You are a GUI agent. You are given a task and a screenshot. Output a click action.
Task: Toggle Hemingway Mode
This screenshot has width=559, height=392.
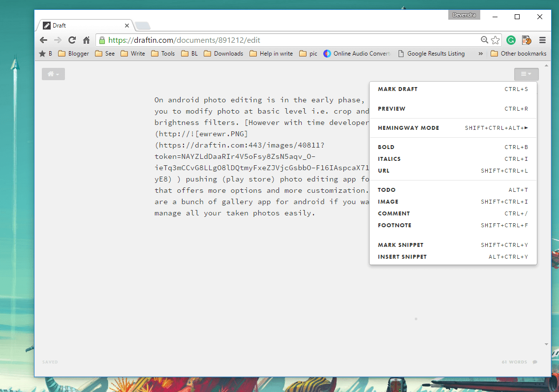[408, 128]
